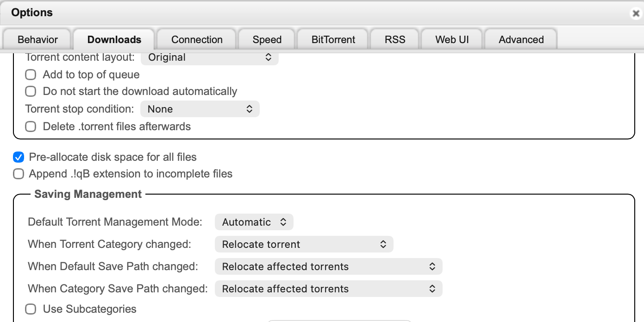Open When Torrent Category changed dropdown
The image size is (644, 322).
click(304, 244)
